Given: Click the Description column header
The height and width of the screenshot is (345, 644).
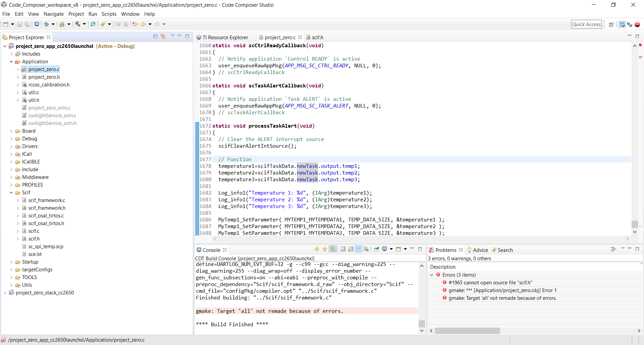Looking at the screenshot, I should coord(443,267).
